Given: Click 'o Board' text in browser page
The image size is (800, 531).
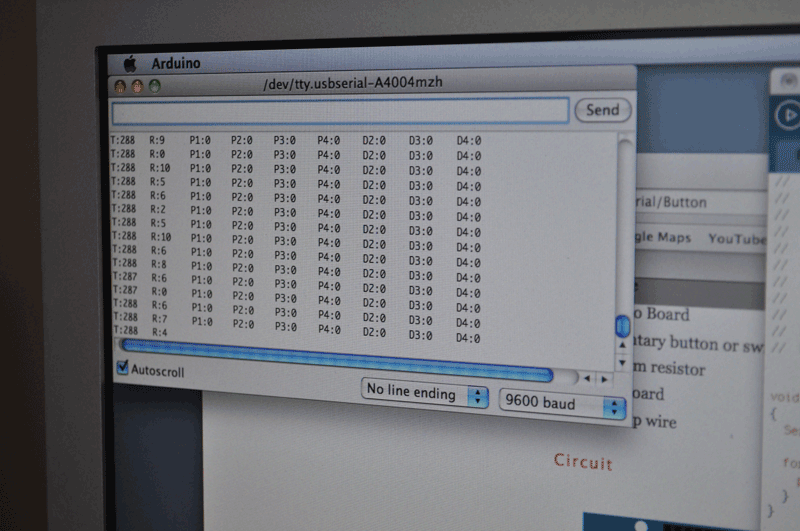Looking at the screenshot, I should click(661, 314).
